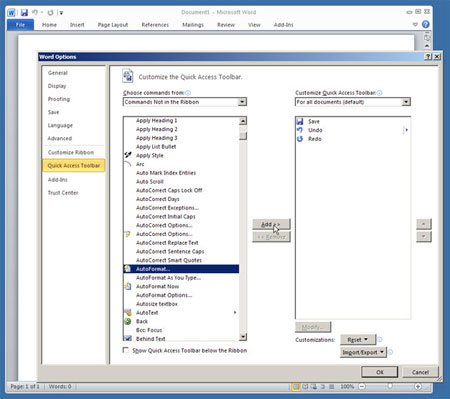Click the Save icon in the Word title bar
Screen dimensions: 450x399
[24, 13]
